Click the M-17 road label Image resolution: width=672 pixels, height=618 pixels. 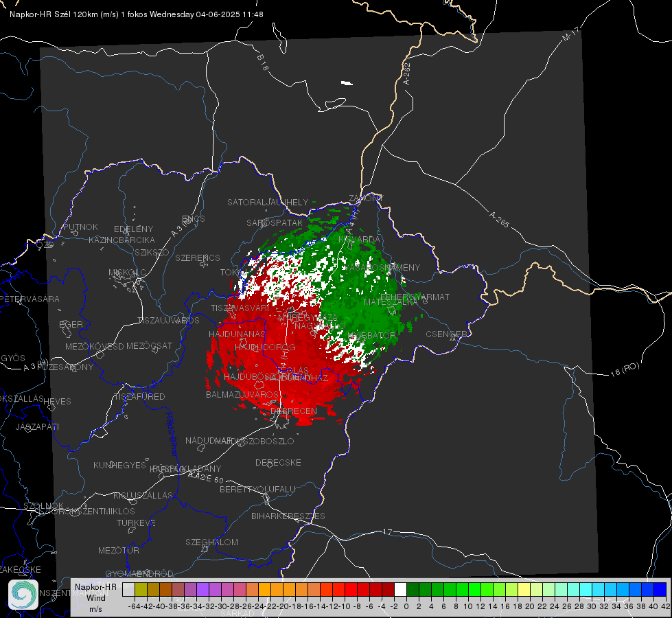pyautogui.click(x=571, y=34)
